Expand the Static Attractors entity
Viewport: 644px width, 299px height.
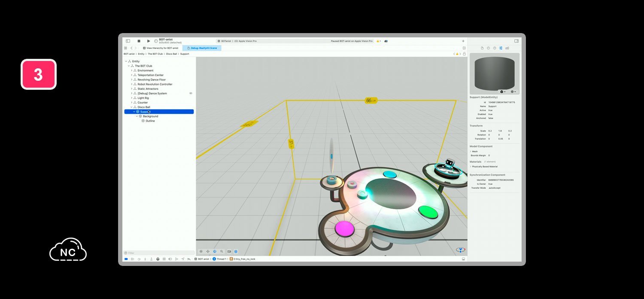(x=131, y=89)
